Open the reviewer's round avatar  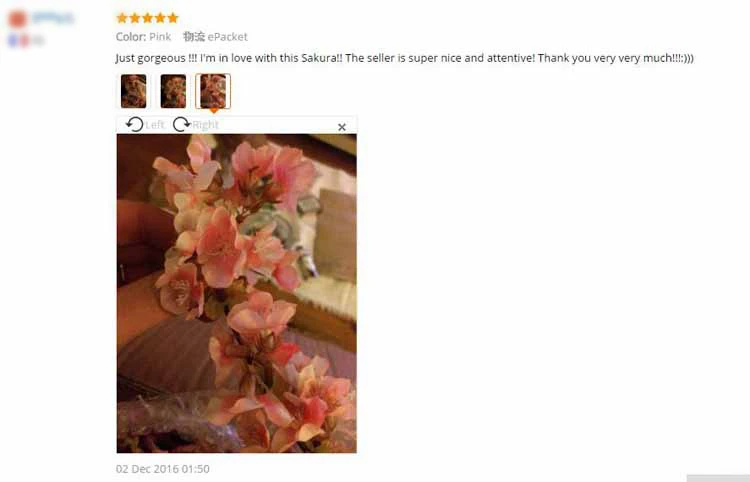tap(18, 19)
